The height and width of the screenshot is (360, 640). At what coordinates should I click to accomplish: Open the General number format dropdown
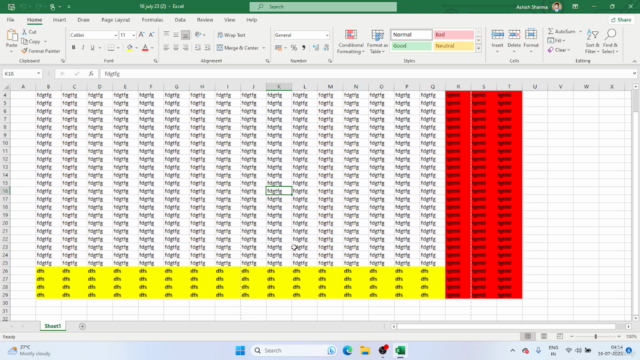click(x=327, y=36)
